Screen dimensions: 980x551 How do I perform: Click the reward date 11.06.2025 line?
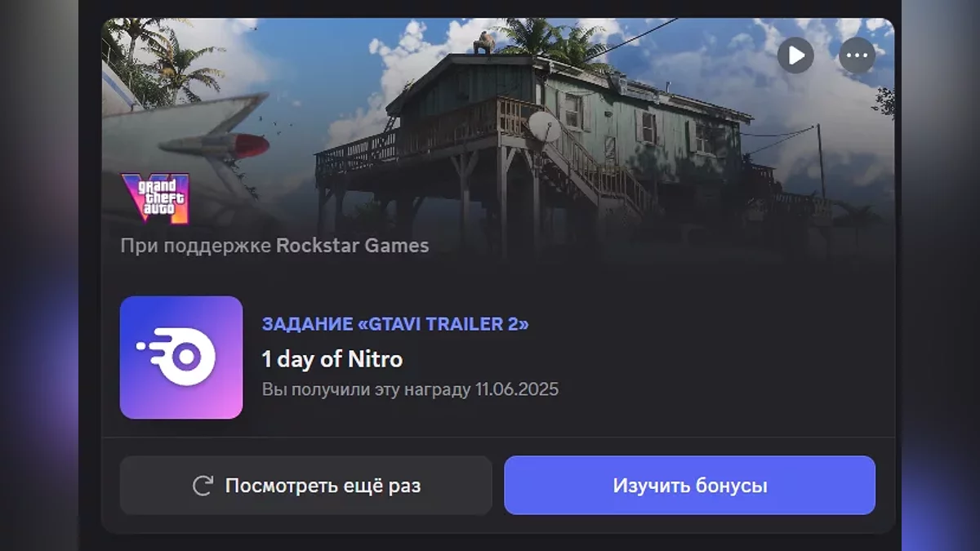pos(410,389)
